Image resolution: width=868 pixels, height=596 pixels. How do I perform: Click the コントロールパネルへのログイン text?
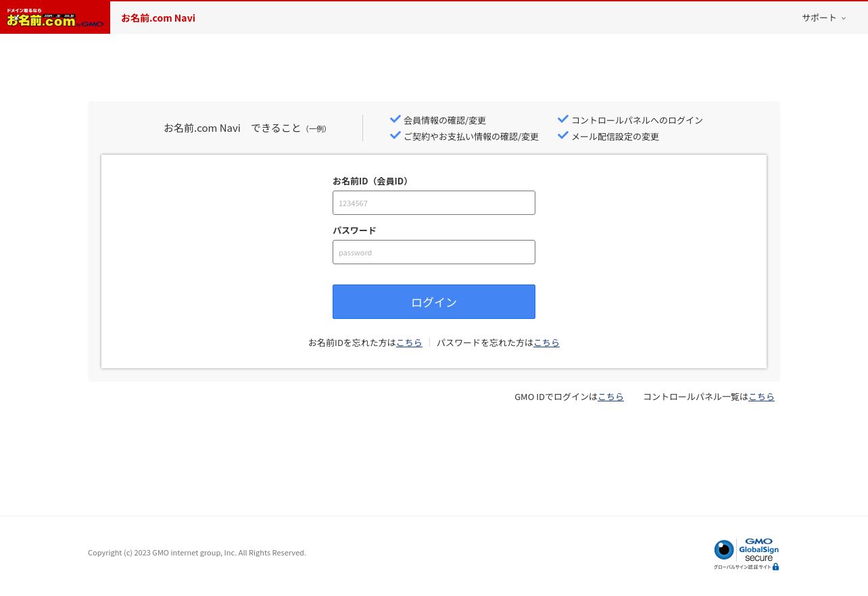(x=637, y=120)
